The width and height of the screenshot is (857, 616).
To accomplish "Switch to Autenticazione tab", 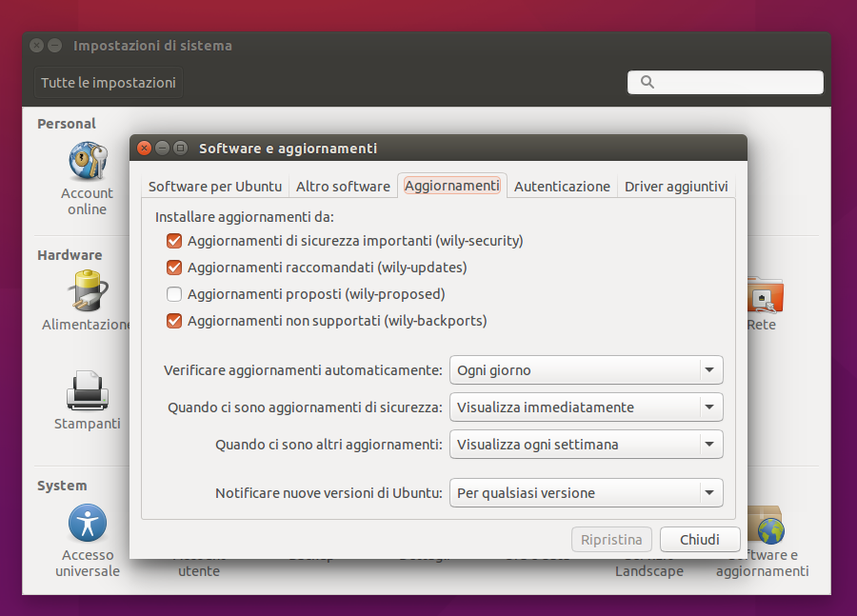I will [562, 187].
